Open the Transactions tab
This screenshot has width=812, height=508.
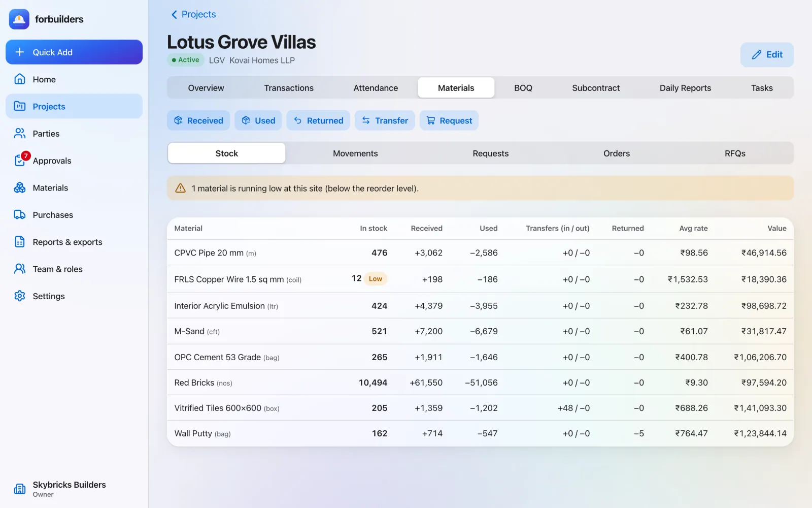click(x=289, y=88)
